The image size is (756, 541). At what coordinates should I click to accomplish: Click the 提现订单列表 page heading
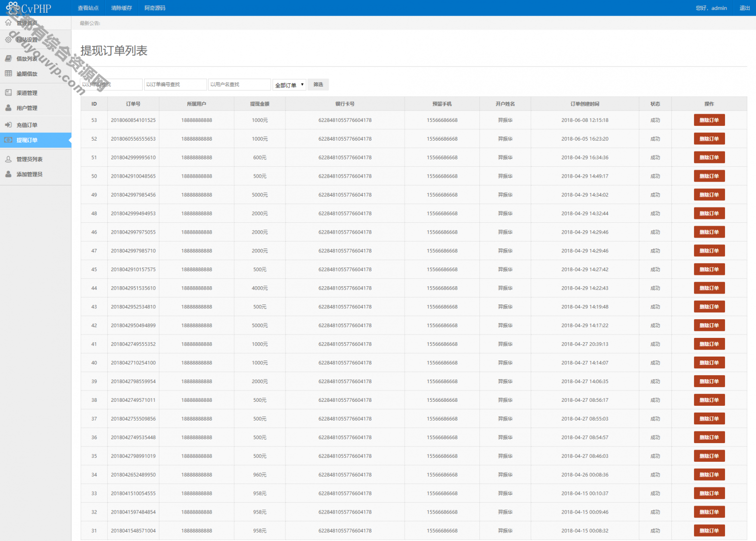pos(114,51)
